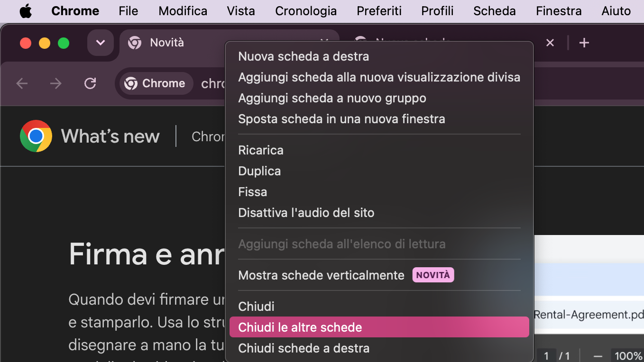
Task: Close the second tab with its X
Action: click(550, 43)
